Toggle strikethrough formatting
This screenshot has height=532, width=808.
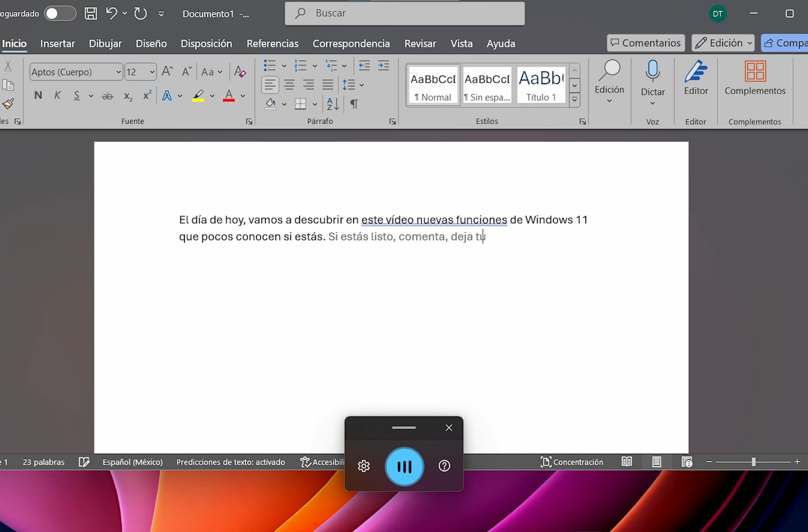coord(108,96)
